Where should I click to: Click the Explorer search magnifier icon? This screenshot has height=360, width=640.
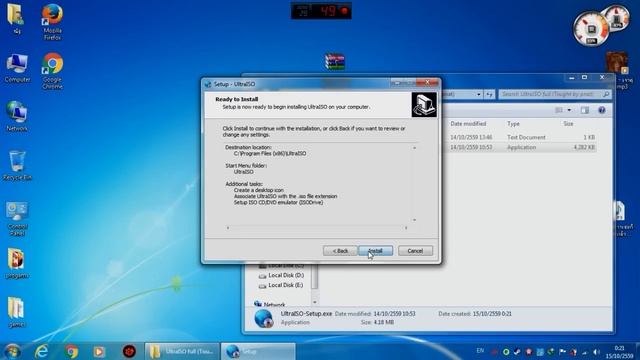click(x=606, y=94)
